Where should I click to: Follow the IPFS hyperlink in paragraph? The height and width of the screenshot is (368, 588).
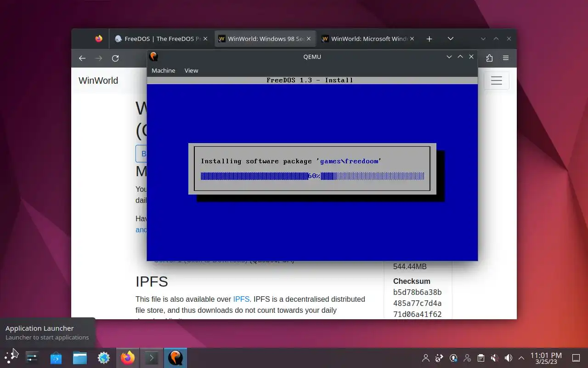(241, 299)
